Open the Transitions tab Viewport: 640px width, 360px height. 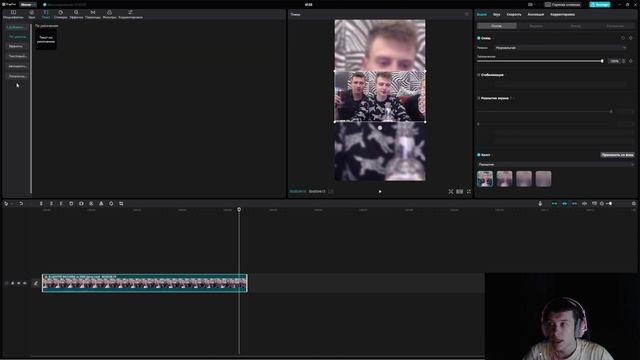[x=93, y=14]
